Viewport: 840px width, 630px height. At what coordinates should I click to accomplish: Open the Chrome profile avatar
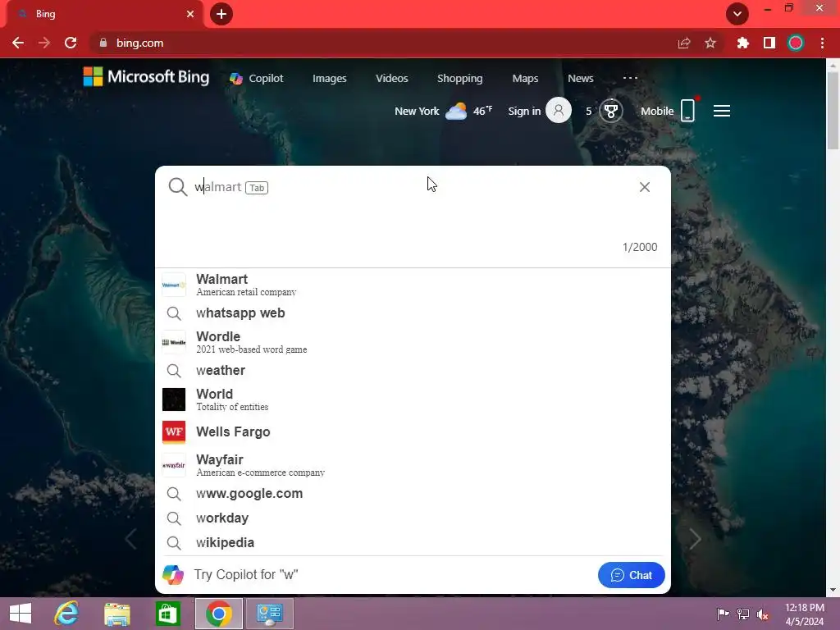(x=796, y=43)
